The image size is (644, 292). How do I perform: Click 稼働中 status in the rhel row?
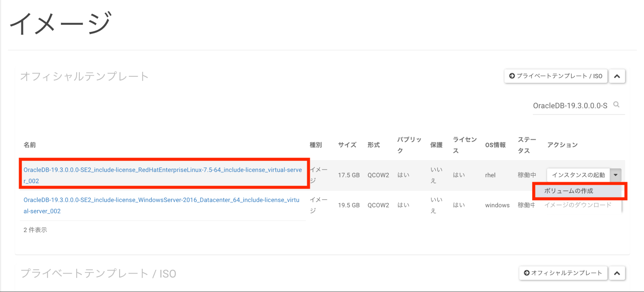pyautogui.click(x=527, y=175)
